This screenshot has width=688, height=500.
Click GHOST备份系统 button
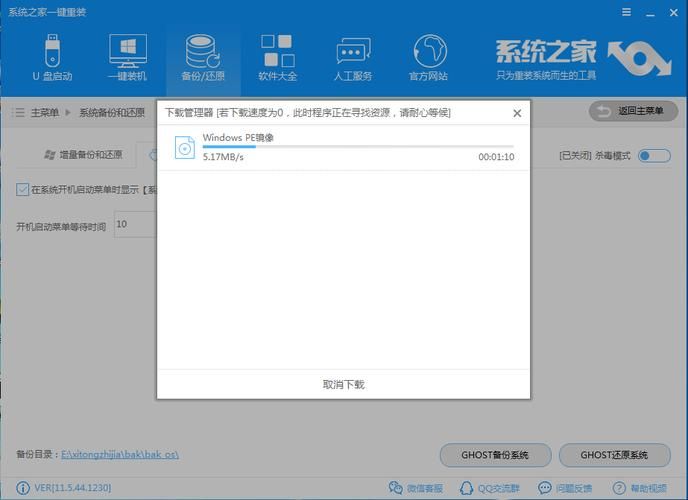click(495, 455)
